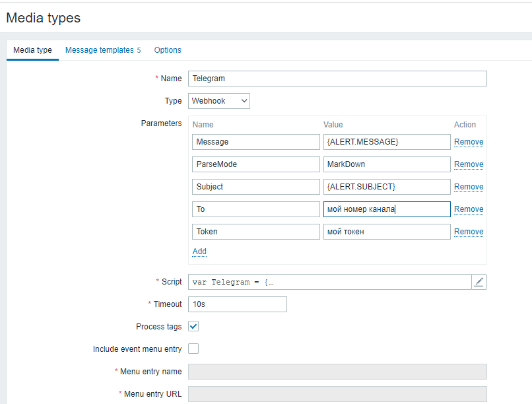Toggle the Process tags checkbox
532x404 pixels.
(193, 326)
